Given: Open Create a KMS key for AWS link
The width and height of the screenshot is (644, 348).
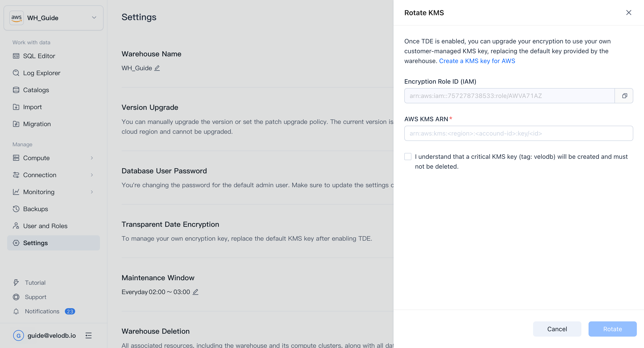Looking at the screenshot, I should 477,61.
